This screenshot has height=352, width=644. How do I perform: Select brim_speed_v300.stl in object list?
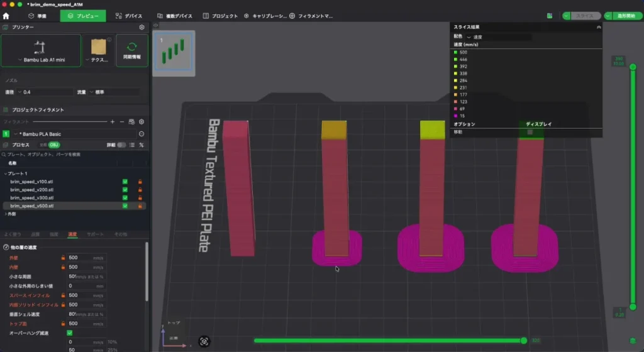(x=31, y=198)
